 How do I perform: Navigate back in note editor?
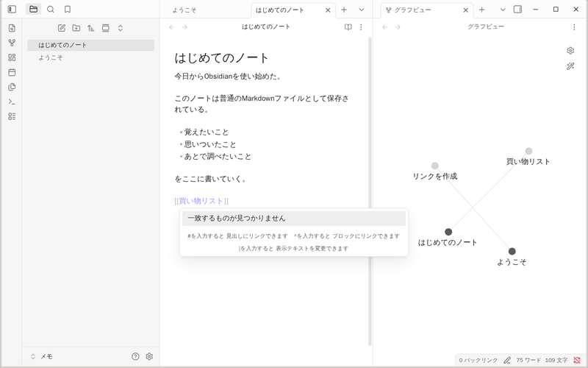[172, 27]
